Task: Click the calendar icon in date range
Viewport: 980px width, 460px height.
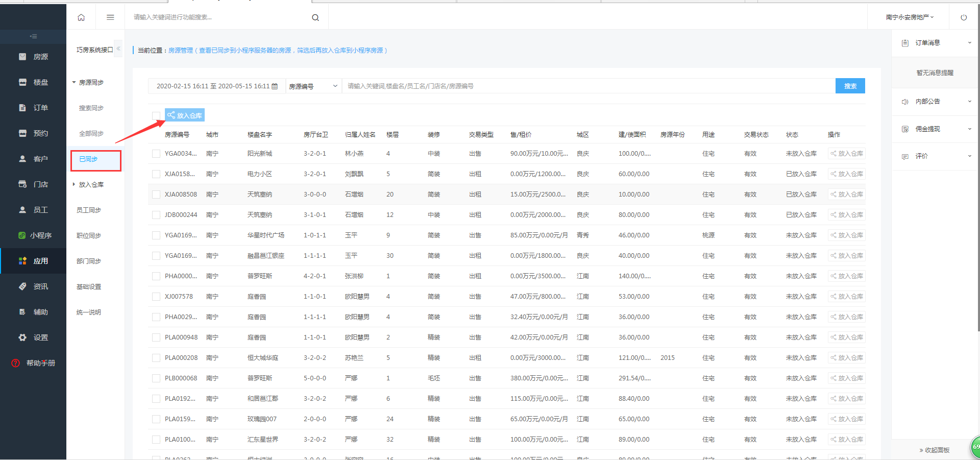Action: click(275, 86)
